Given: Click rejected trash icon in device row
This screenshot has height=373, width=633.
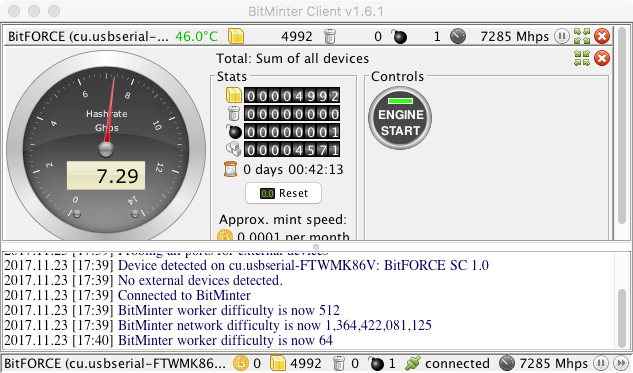Looking at the screenshot, I should coord(330,36).
